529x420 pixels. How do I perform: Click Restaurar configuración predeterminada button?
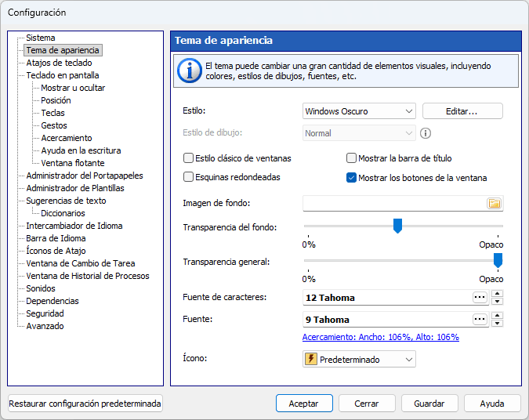85,404
